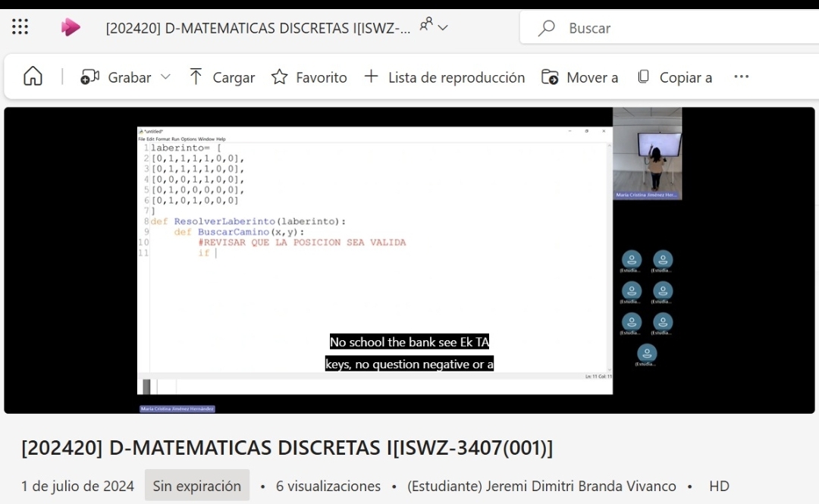Open the more options ellipsis menu
Image resolution: width=819 pixels, height=504 pixels.
pos(742,77)
